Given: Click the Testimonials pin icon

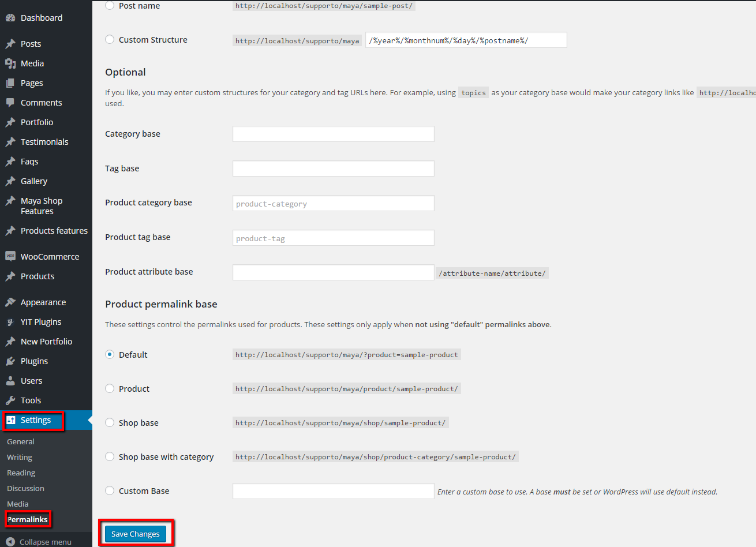Looking at the screenshot, I should [x=10, y=142].
